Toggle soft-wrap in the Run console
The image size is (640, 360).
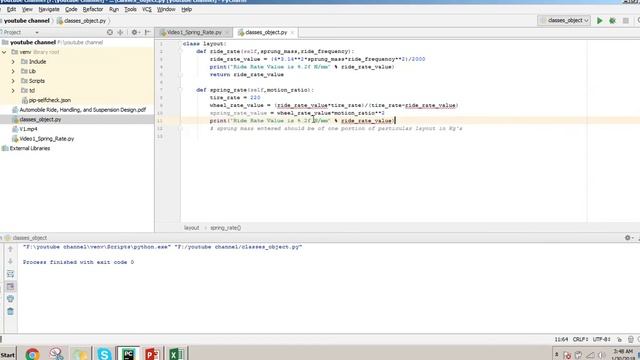[x=11, y=274]
